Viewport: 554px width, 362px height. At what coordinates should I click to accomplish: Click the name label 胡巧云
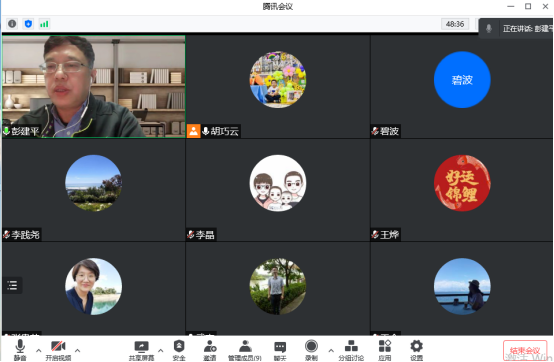pos(225,131)
